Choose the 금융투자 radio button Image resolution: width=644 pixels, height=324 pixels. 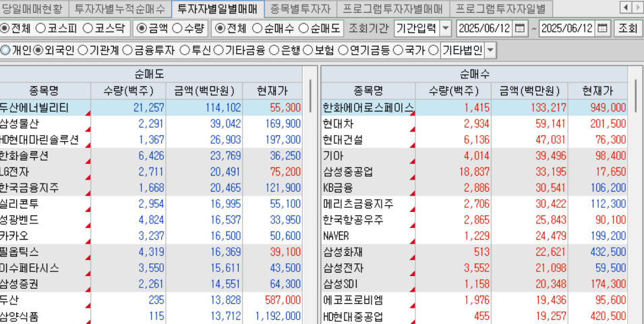click(x=127, y=51)
